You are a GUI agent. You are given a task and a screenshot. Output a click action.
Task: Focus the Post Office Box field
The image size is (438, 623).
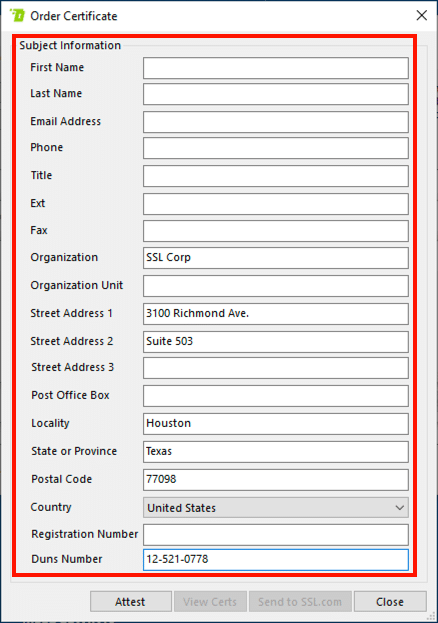(275, 396)
